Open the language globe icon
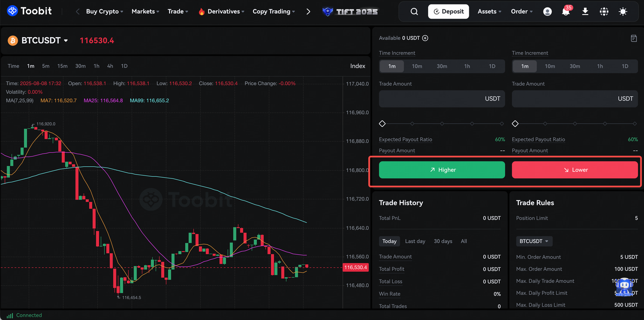This screenshot has height=320, width=644. [x=604, y=12]
